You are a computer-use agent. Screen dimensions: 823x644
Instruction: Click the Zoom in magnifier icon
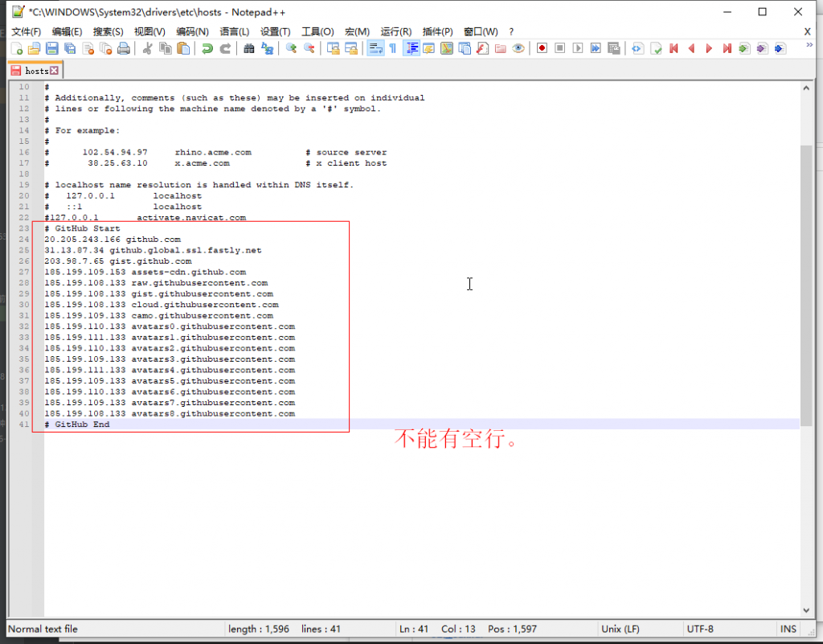[x=291, y=48]
